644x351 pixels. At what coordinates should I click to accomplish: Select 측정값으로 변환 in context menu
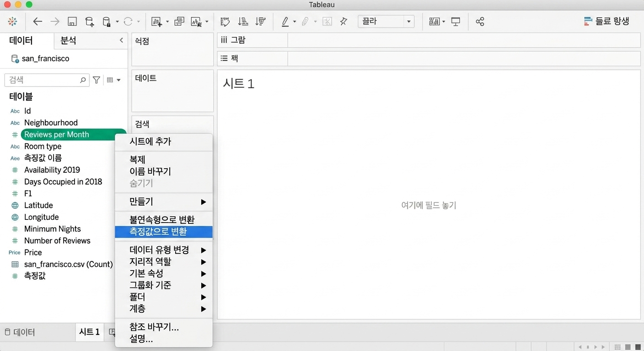coord(164,232)
